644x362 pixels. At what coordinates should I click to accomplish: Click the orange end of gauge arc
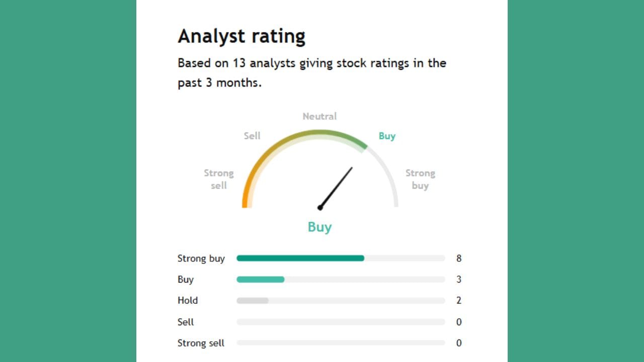click(x=245, y=199)
